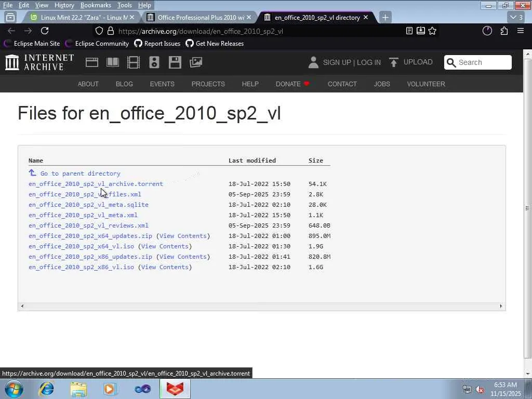Open the Texts book icon
532x399 pixels.
113,62
